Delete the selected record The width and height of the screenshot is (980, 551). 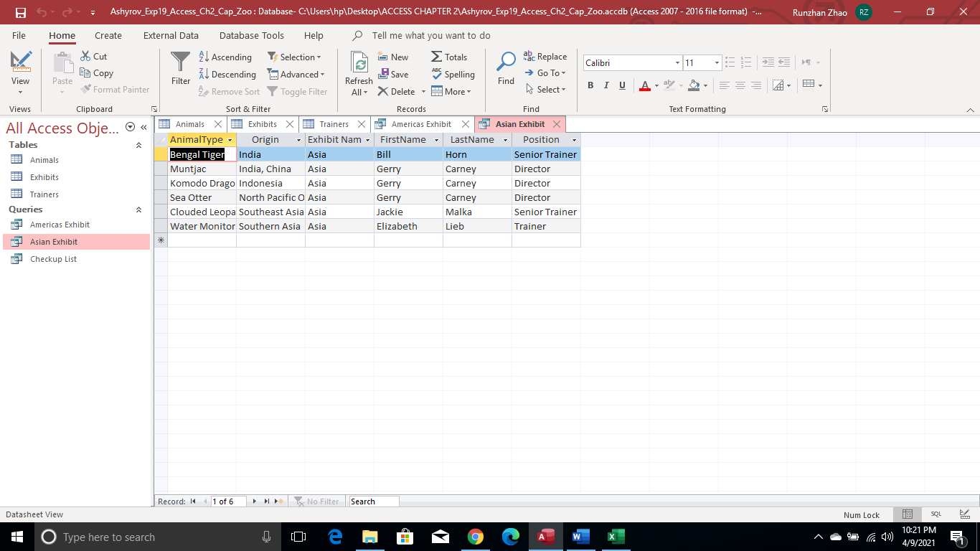tap(397, 91)
